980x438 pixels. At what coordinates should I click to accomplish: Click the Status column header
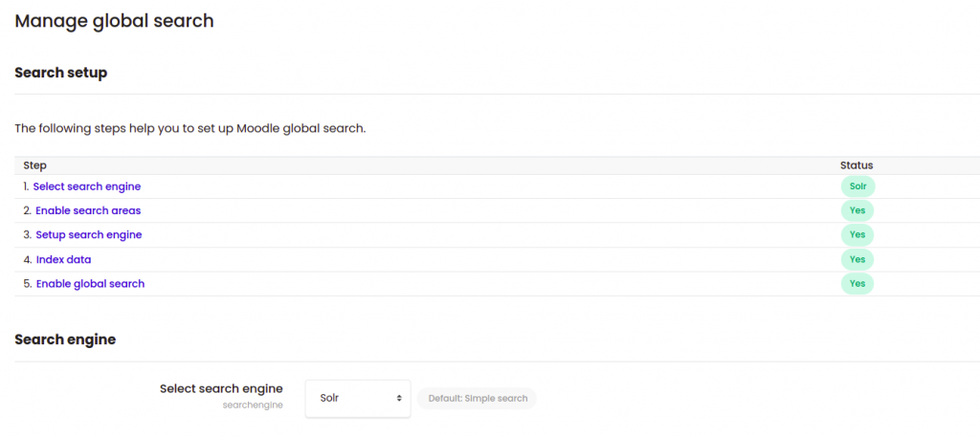click(857, 165)
